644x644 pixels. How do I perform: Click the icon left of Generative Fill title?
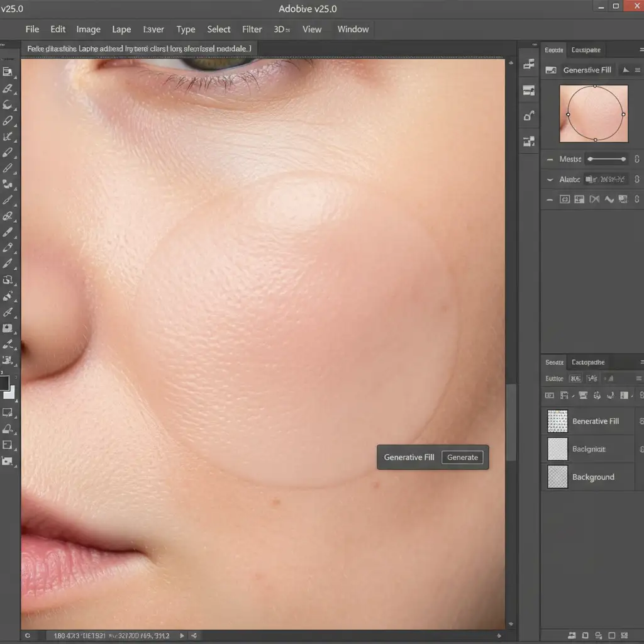pyautogui.click(x=552, y=70)
